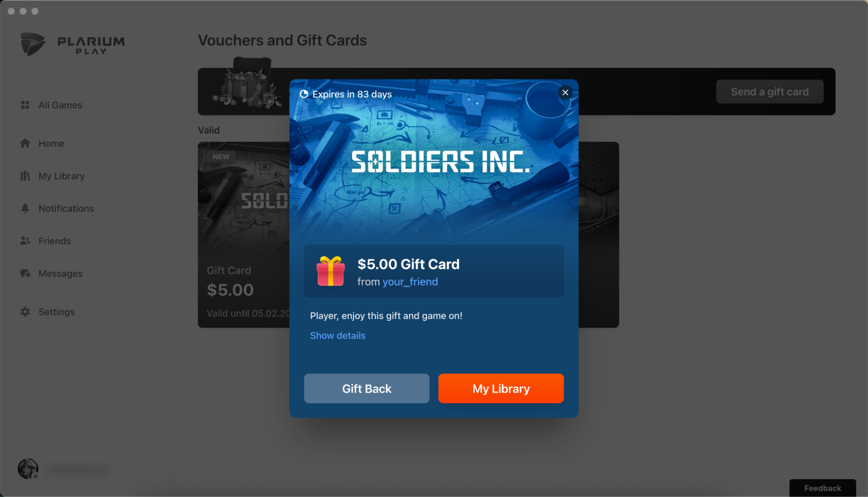Open My Library books icon
Viewport: 868px width, 497px height.
click(x=25, y=176)
